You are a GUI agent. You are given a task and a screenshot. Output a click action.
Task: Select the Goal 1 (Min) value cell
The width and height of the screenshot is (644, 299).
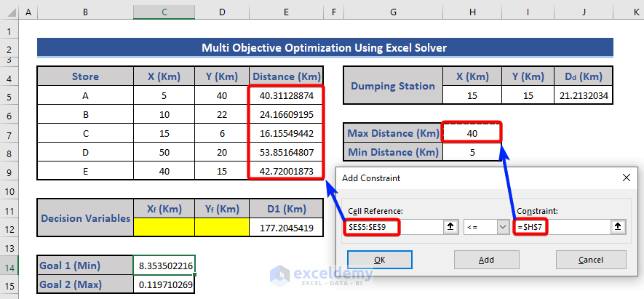pos(164,266)
